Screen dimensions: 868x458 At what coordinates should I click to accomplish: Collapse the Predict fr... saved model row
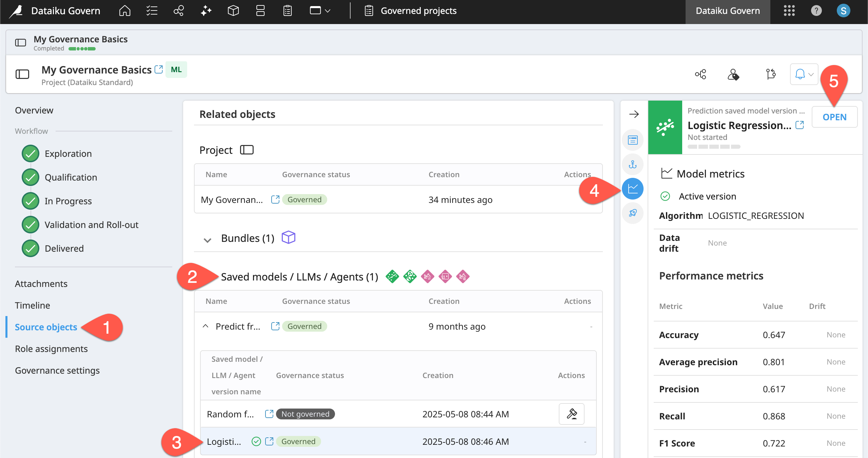click(x=205, y=326)
